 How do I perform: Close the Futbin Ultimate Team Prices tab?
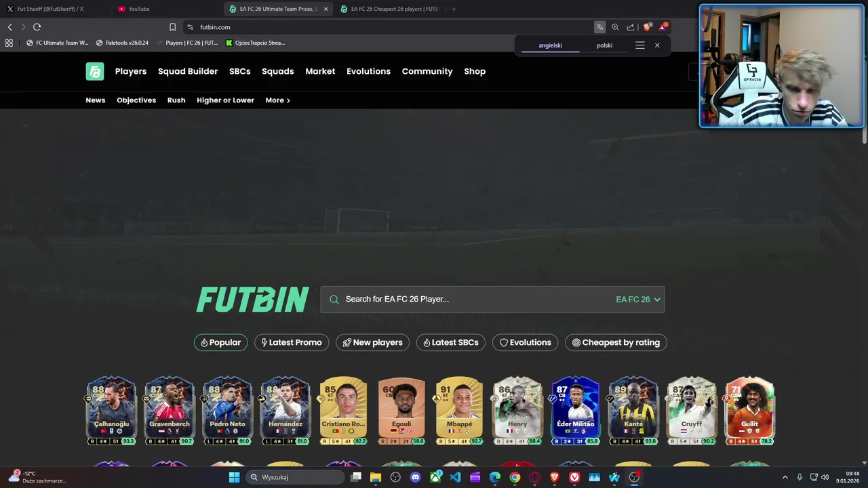325,9
